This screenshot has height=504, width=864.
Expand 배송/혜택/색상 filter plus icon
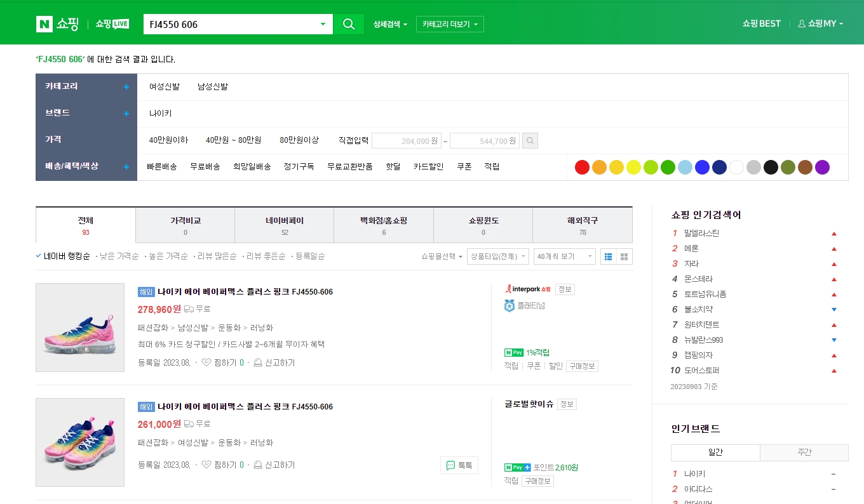tap(126, 167)
